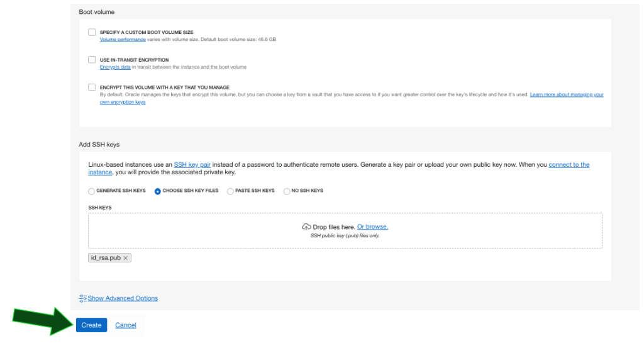This screenshot has width=644, height=353.
Task: Toggle the Use In-Transit Encryption checkbox
Action: [92, 60]
